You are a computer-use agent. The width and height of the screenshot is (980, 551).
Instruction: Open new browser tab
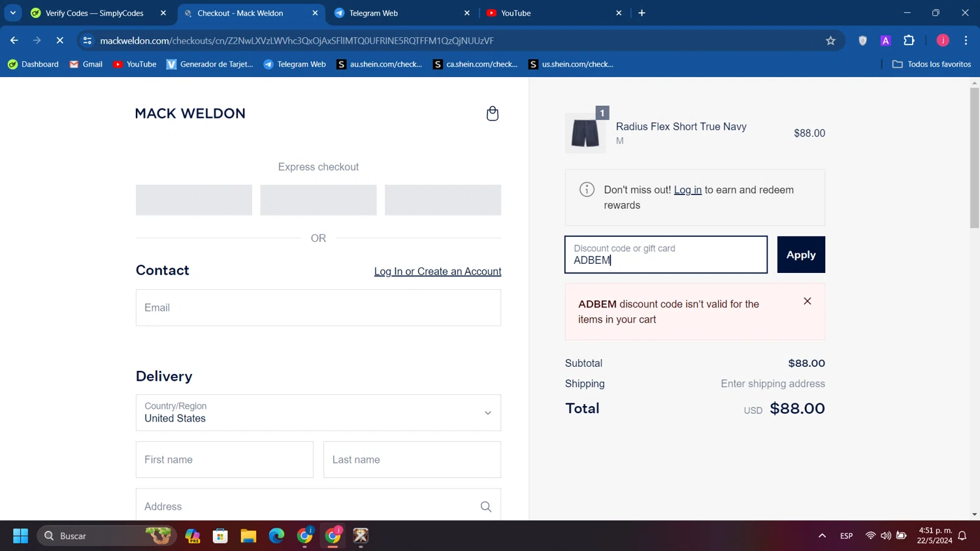tap(642, 13)
